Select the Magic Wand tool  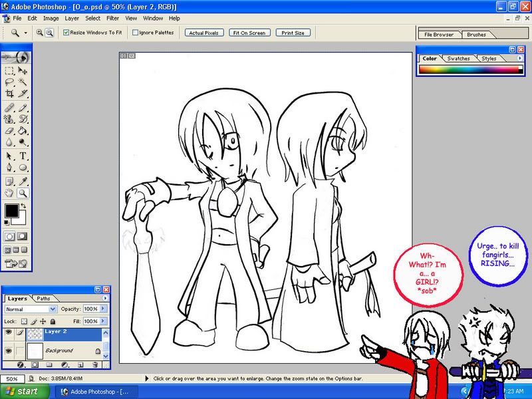pyautogui.click(x=23, y=82)
